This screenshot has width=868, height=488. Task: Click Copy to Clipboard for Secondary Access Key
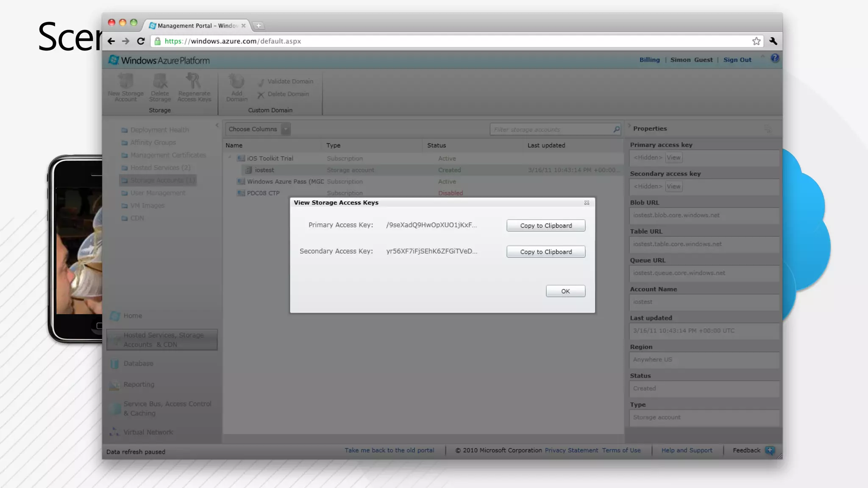click(546, 252)
